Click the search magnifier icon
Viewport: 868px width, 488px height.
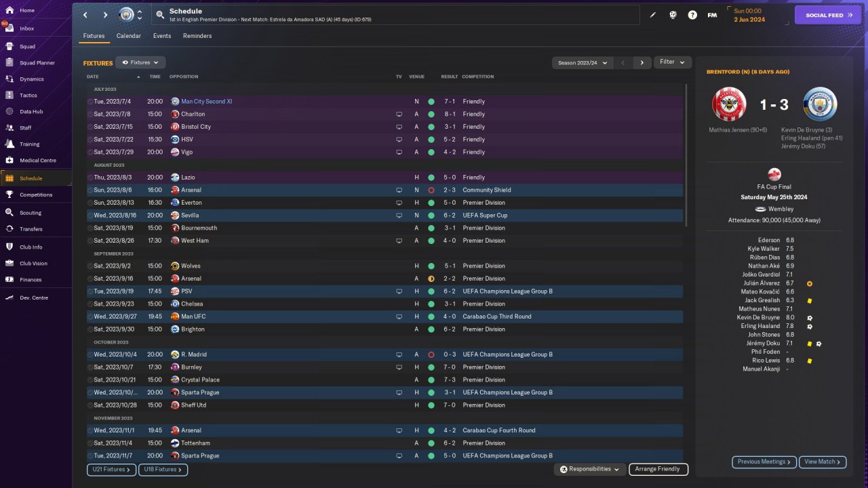pyautogui.click(x=160, y=14)
